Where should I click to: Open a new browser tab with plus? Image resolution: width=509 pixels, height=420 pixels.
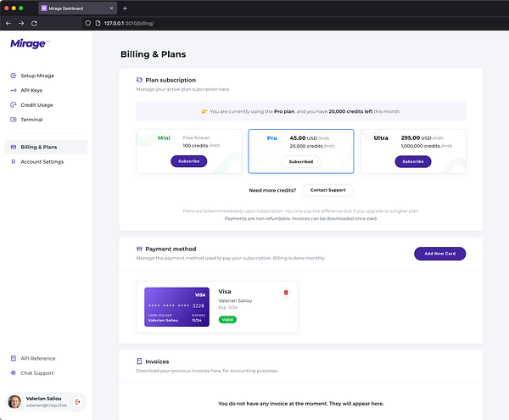tap(125, 8)
